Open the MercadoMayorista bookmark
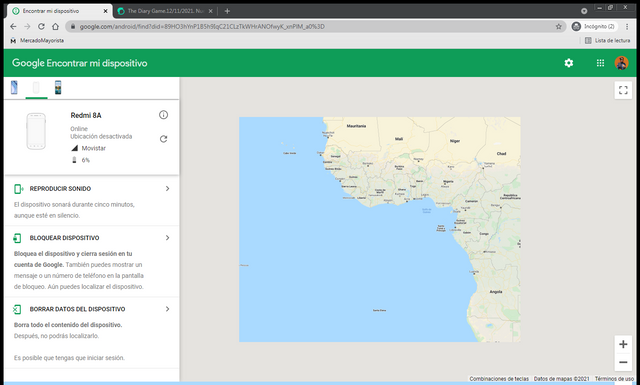Image resolution: width=640 pixels, height=385 pixels. (37, 40)
